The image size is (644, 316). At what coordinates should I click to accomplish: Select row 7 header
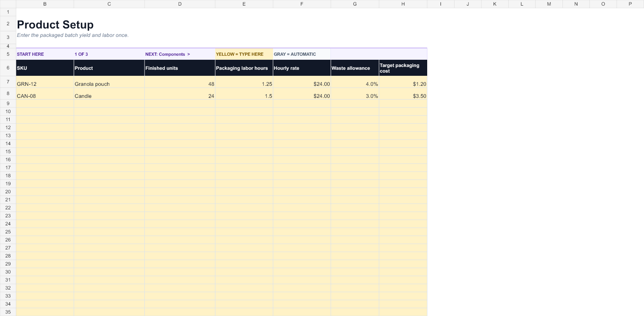(x=8, y=82)
